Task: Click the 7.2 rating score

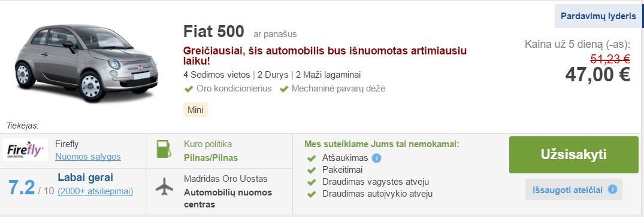Action: [22, 188]
